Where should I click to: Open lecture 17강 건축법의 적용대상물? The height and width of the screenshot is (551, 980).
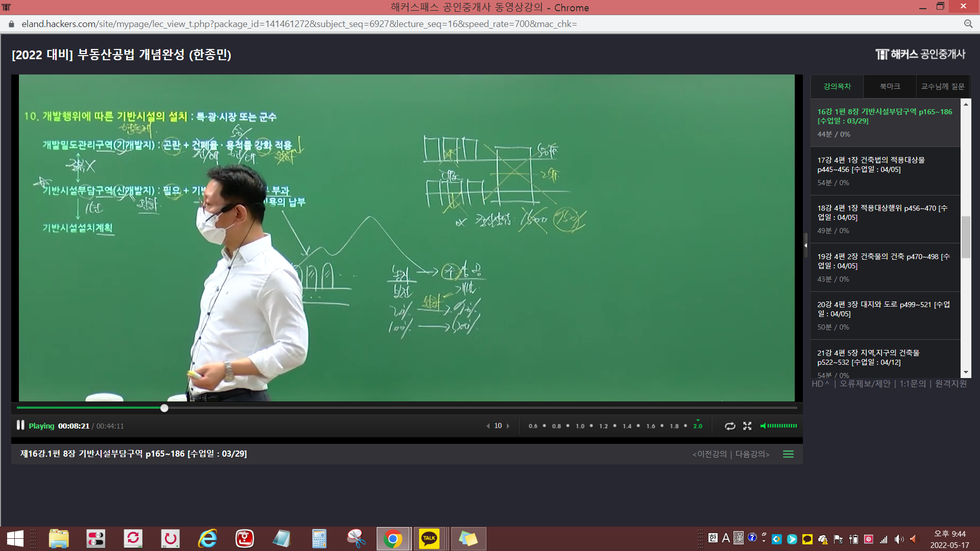pos(885,171)
